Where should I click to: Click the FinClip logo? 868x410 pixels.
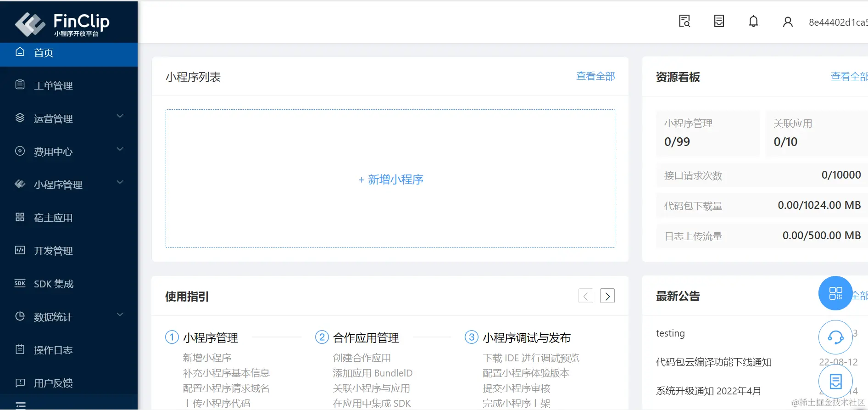[62, 24]
